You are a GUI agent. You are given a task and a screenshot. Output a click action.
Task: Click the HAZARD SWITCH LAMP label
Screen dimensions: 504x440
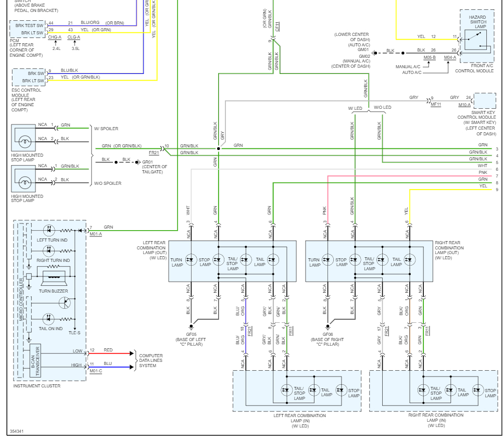(x=477, y=22)
